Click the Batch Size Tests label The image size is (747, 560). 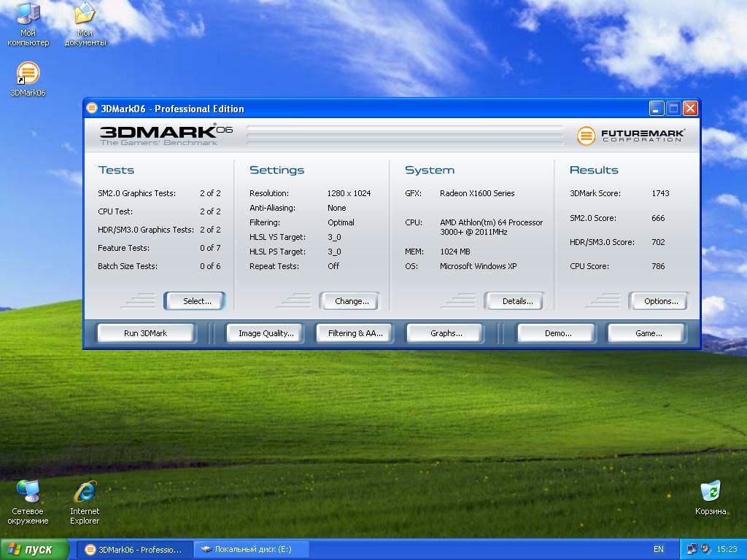point(127,266)
